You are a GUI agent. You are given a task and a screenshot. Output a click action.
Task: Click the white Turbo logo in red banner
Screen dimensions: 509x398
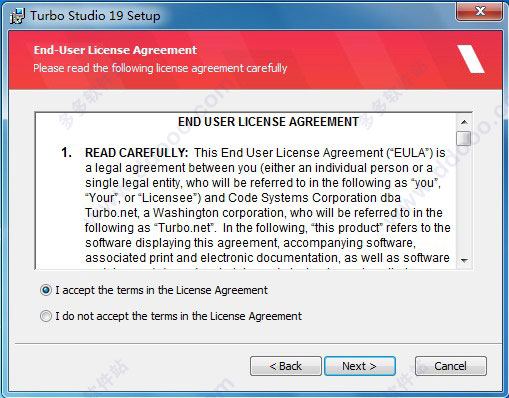pos(471,59)
